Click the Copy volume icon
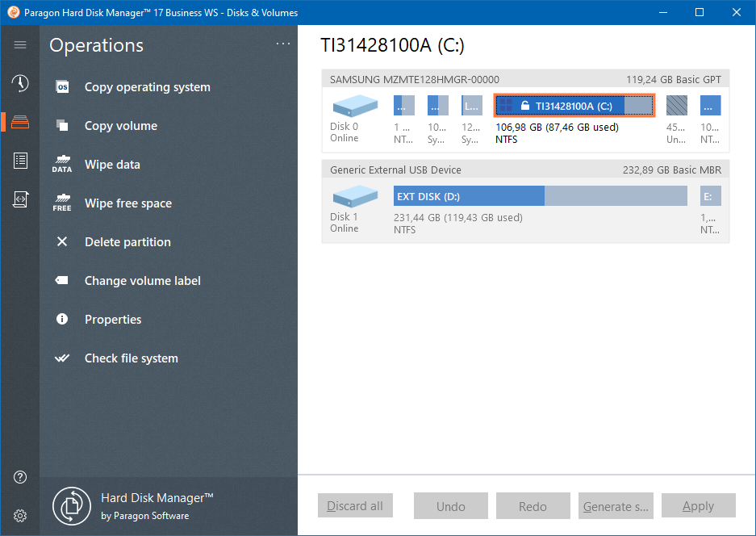This screenshot has width=756, height=536. coord(62,125)
